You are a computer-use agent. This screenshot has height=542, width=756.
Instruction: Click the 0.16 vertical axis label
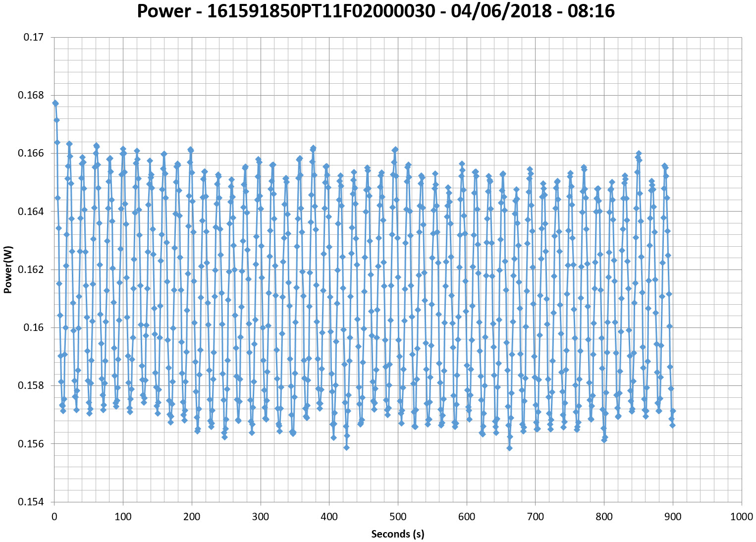coord(34,327)
